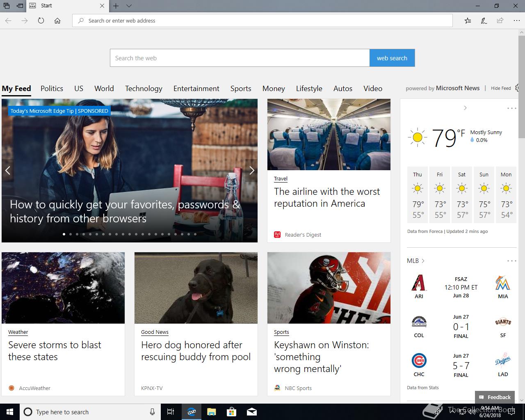
Task: Open the Money feed tab
Action: click(274, 89)
